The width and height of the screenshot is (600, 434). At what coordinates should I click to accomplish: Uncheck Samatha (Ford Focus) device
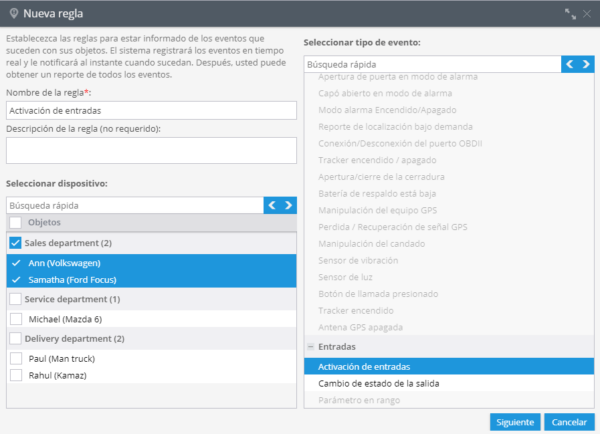point(15,281)
